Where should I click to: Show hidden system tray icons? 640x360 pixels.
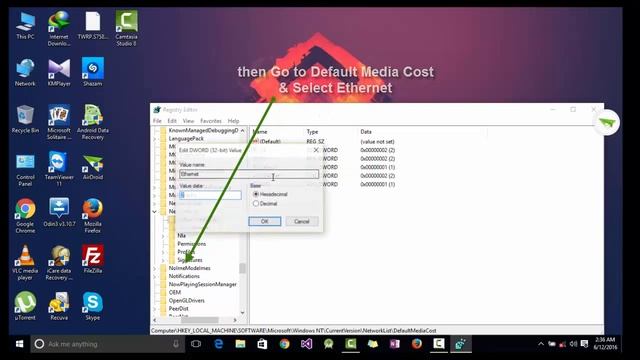tap(541, 344)
